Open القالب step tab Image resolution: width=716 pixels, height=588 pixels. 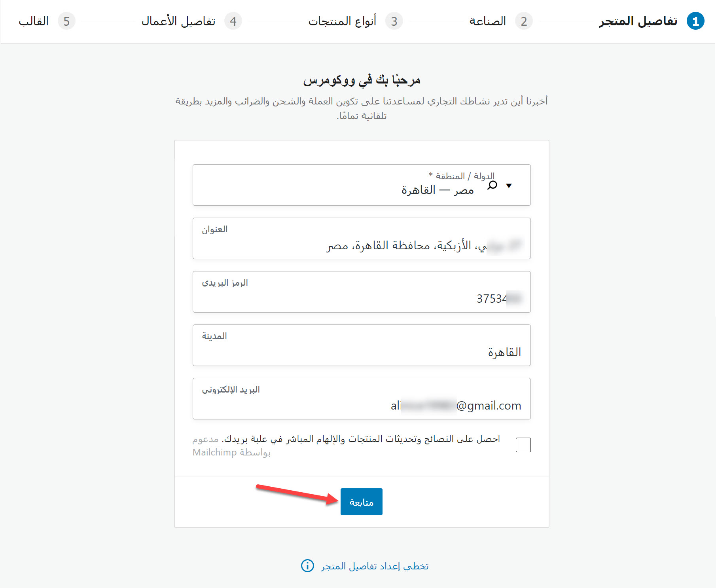click(x=34, y=21)
